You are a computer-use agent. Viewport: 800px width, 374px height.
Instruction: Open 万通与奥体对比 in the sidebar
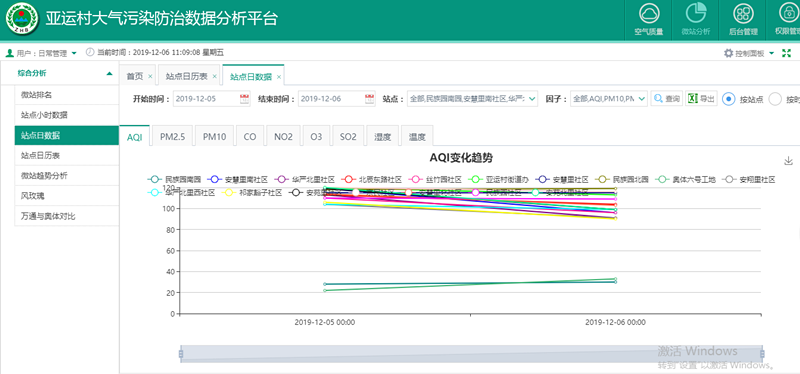point(66,216)
